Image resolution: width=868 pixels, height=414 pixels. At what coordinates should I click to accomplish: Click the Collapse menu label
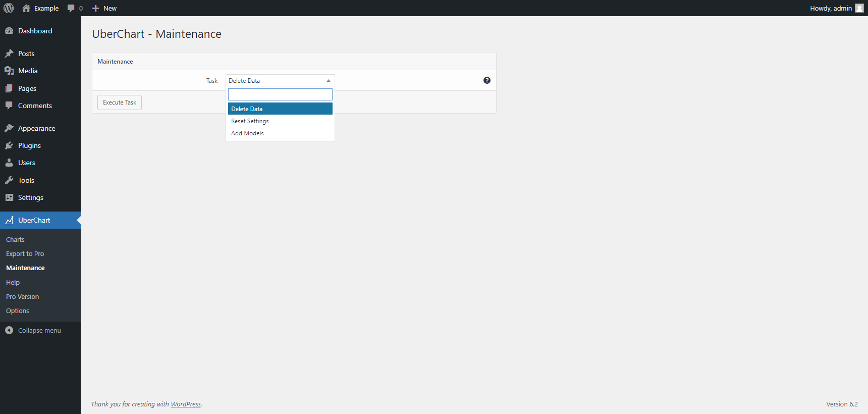[39, 330]
